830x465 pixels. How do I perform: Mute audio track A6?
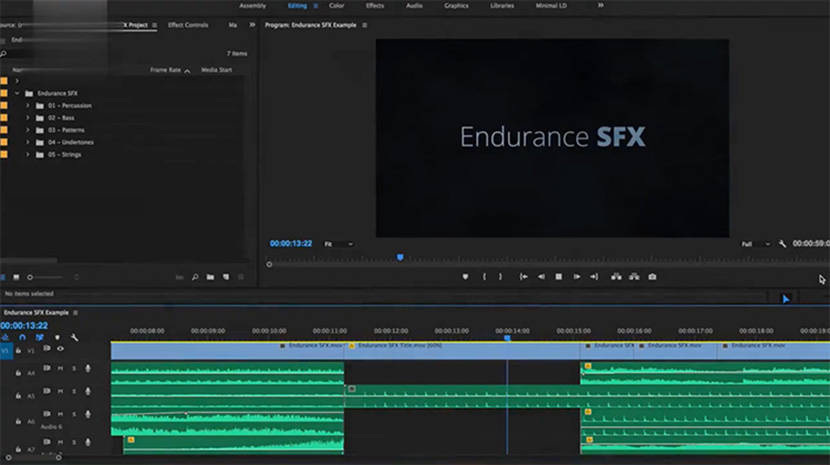[x=60, y=414]
